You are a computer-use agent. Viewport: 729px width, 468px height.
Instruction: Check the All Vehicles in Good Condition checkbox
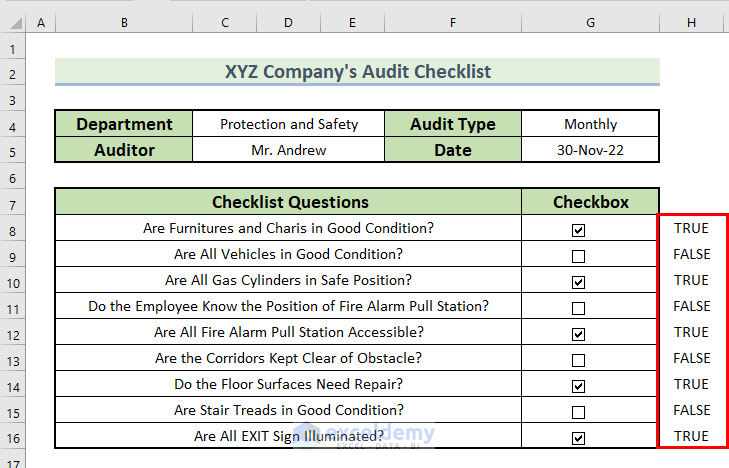(578, 256)
